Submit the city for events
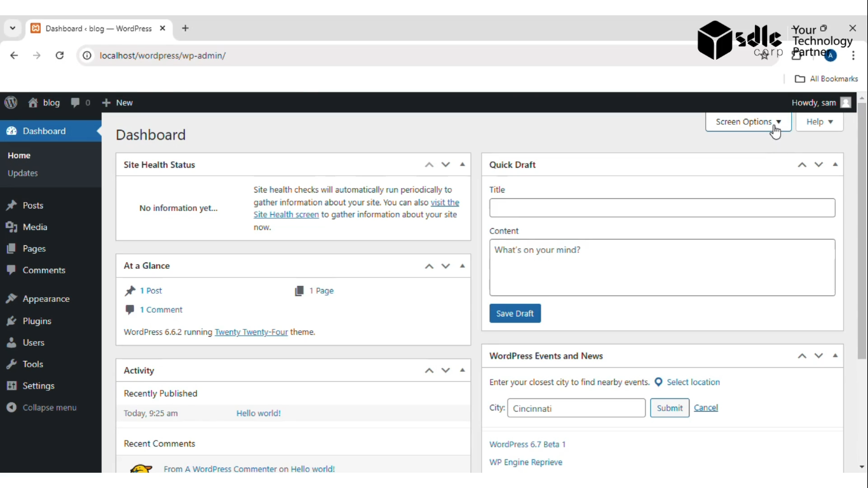 (670, 408)
